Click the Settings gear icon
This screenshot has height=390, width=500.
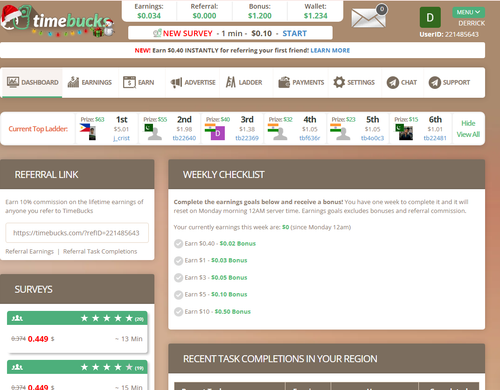pos(339,82)
